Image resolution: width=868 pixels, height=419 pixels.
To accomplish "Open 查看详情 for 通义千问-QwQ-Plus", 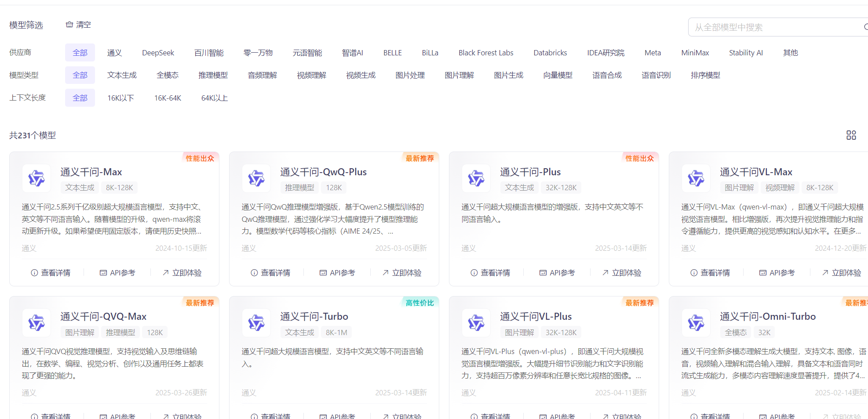I will pos(270,273).
